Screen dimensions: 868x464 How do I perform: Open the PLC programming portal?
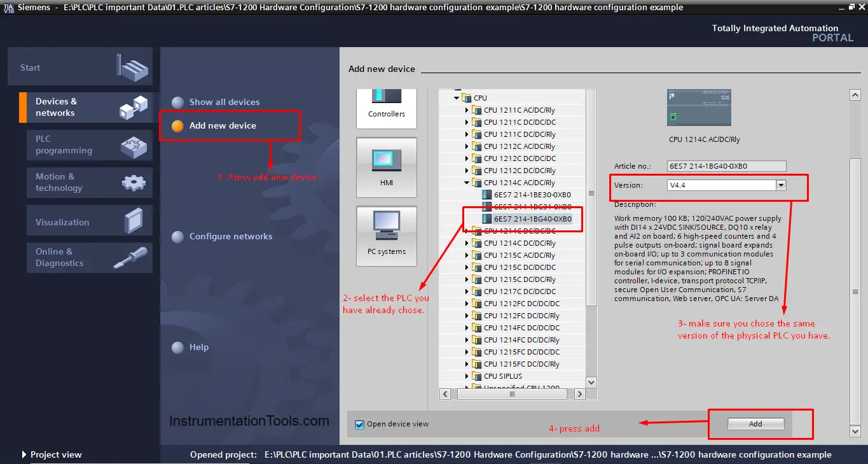(x=90, y=145)
